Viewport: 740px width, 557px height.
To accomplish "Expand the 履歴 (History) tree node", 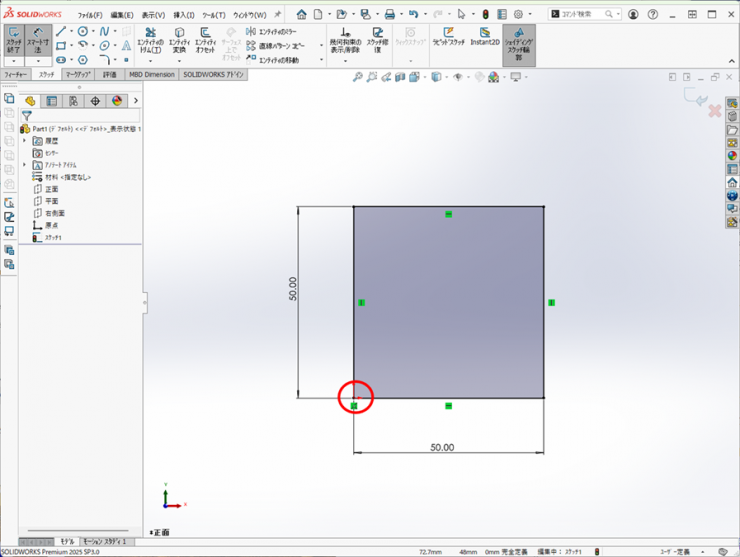I will click(x=25, y=141).
